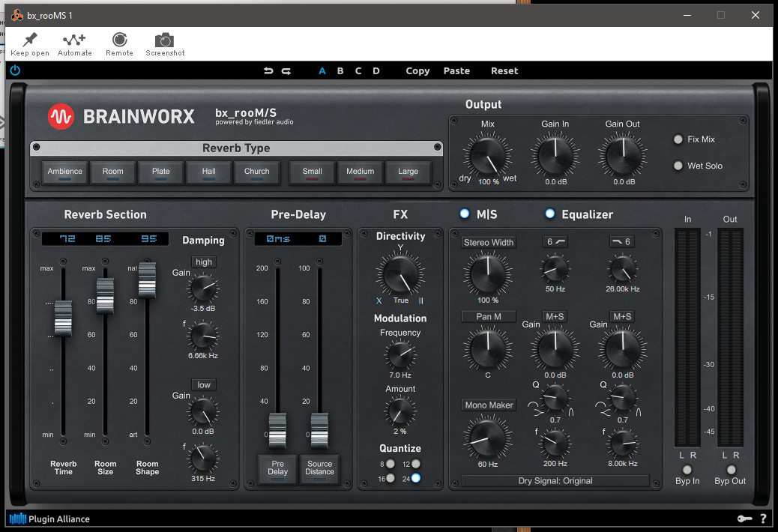The height and width of the screenshot is (532, 778).
Task: Click Reset in the top bar
Action: tap(504, 71)
